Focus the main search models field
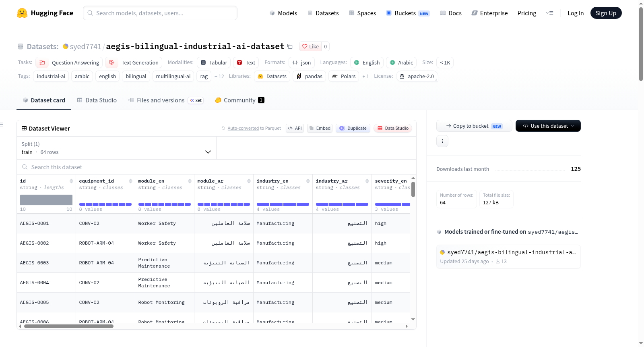This screenshot has width=644, height=347. pyautogui.click(x=160, y=13)
